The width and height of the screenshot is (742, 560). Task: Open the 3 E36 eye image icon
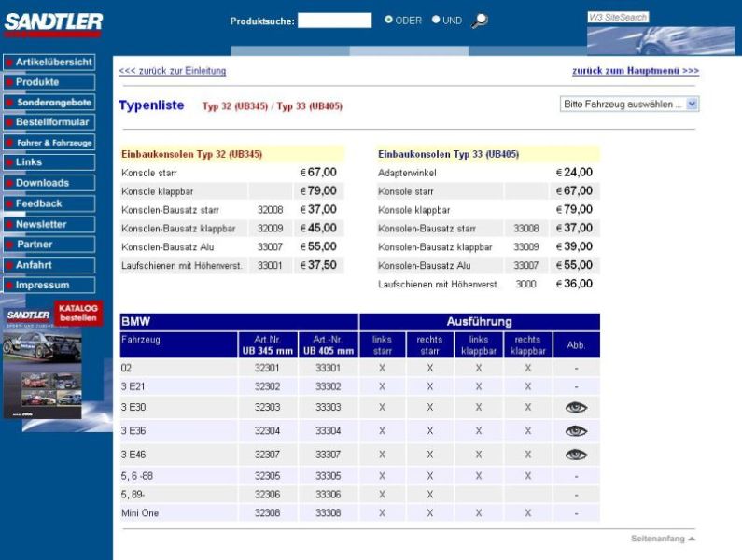pyautogui.click(x=576, y=431)
